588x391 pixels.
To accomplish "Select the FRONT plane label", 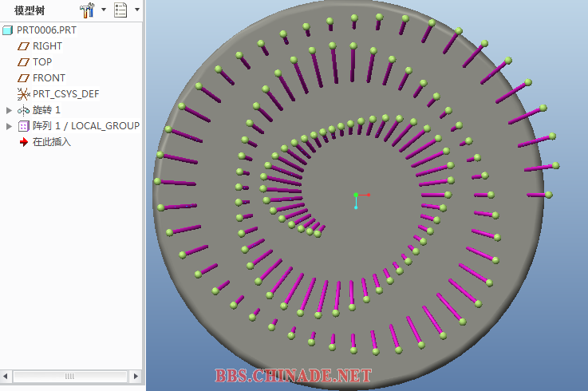I will [x=49, y=78].
